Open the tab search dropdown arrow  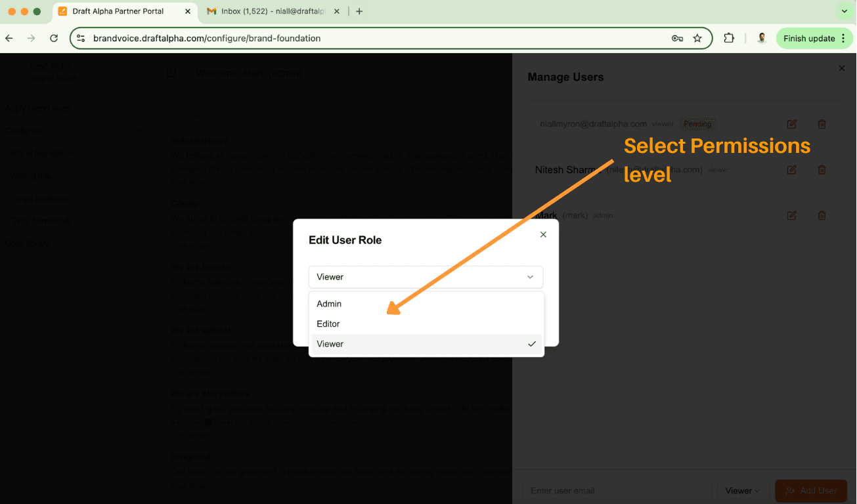point(845,11)
